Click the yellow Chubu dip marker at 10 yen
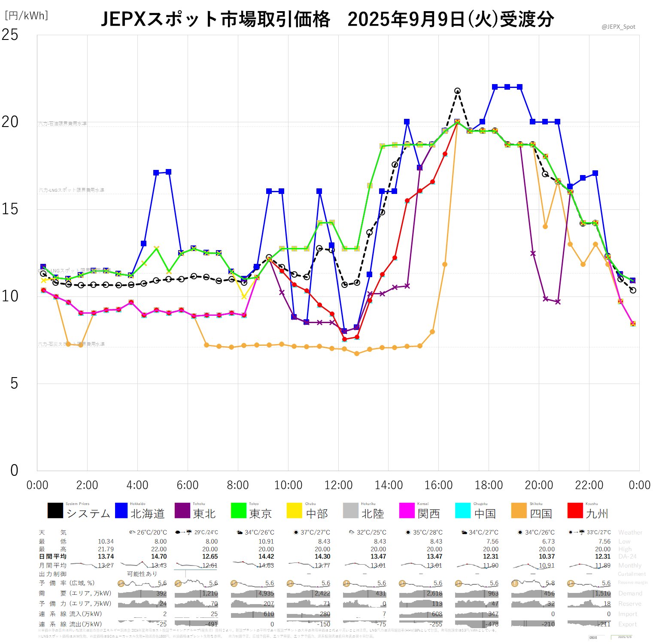The height and width of the screenshot is (644, 656). (244, 296)
